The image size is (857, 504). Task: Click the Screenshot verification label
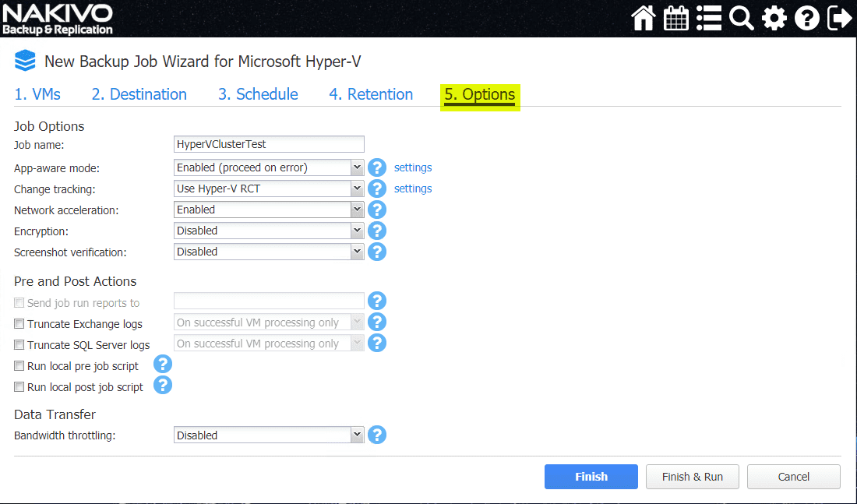tap(70, 252)
